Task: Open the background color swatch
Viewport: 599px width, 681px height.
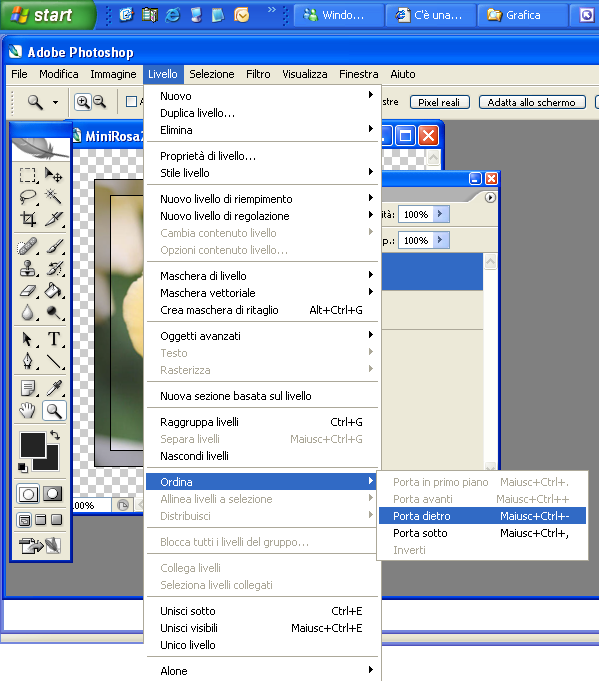Action: pos(52,463)
